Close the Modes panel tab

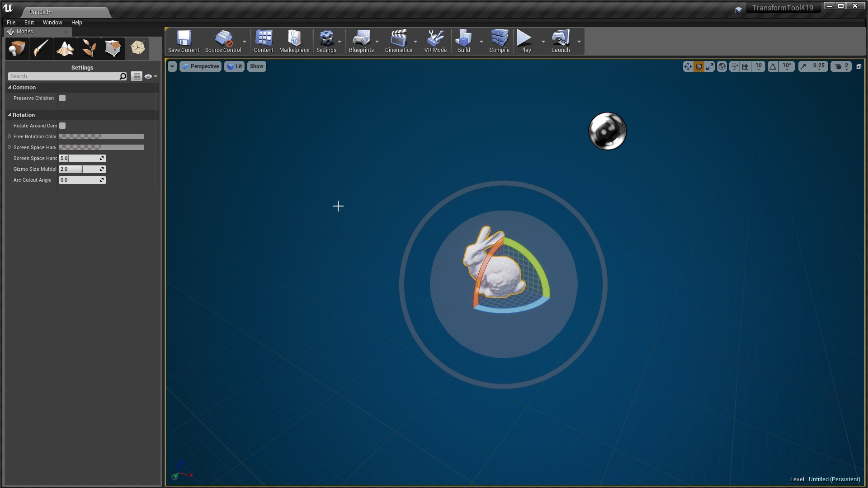pyautogui.click(x=66, y=32)
